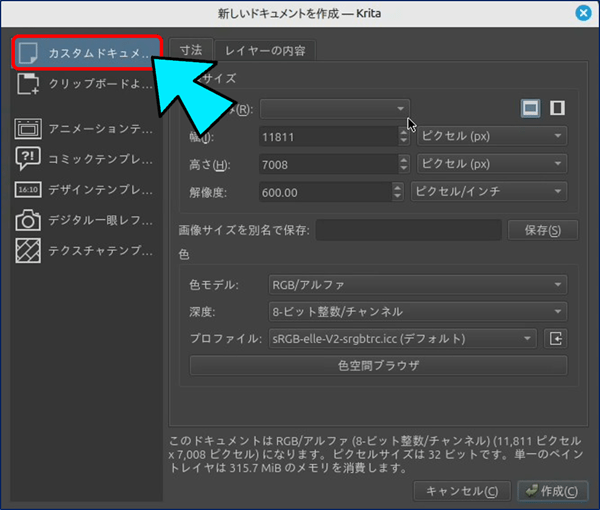This screenshot has width=600, height=510.
Task: Open the 色空間ブラウザ button
Action: point(378,366)
